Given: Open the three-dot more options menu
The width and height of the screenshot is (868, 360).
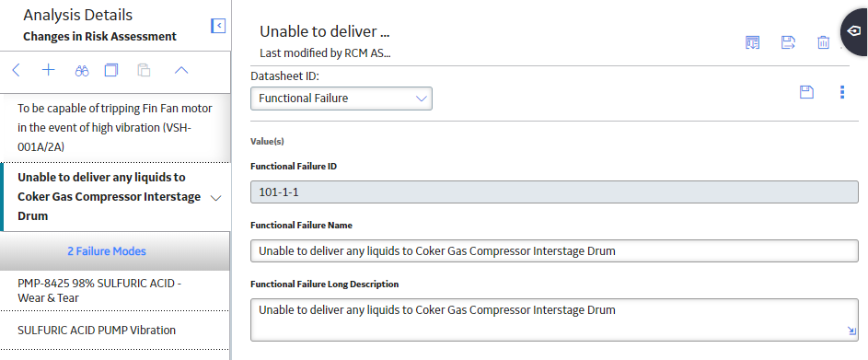Looking at the screenshot, I should (842, 92).
